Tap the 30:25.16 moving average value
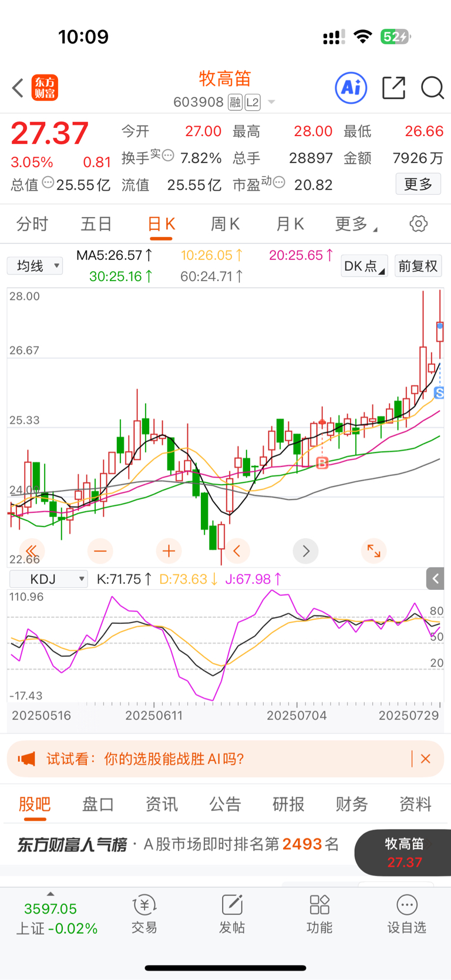Viewport: 451px width, 980px height. pos(121,276)
